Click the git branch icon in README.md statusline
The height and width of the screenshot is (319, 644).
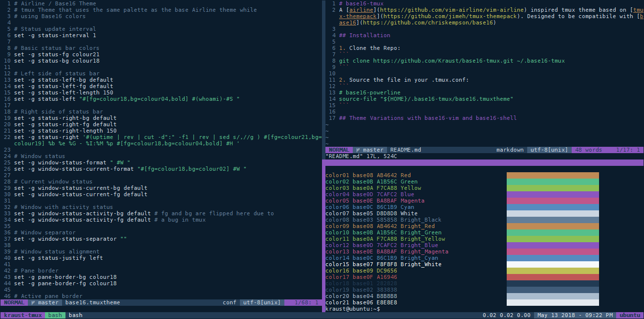(358, 150)
